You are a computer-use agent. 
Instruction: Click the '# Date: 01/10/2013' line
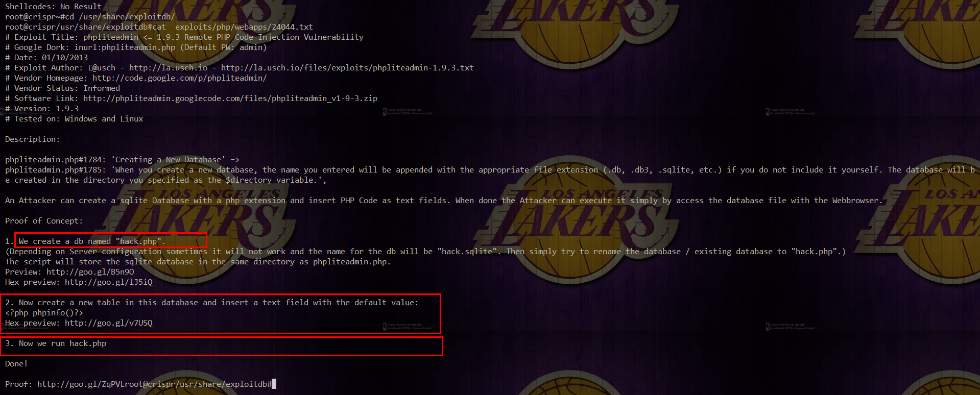[46, 58]
